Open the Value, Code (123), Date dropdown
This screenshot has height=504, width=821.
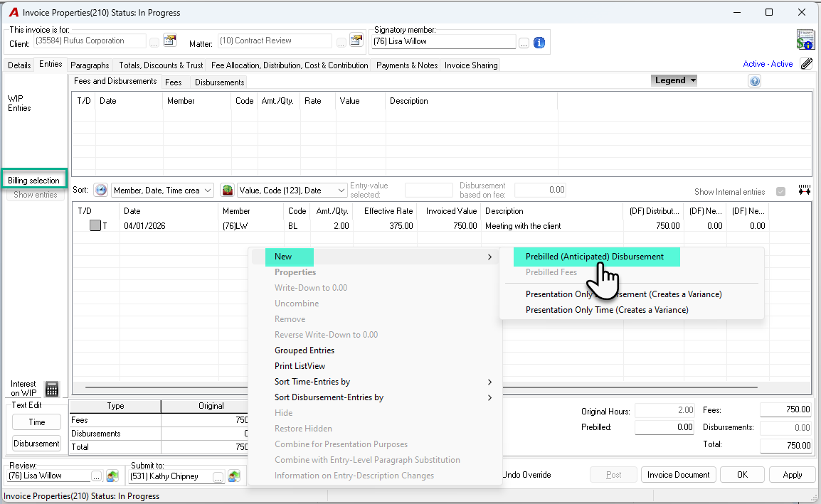[292, 191]
